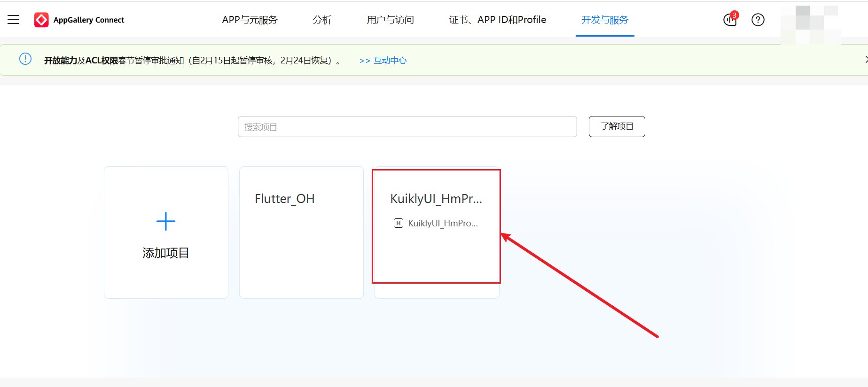Click the blue plus icon to add a project

[166, 221]
